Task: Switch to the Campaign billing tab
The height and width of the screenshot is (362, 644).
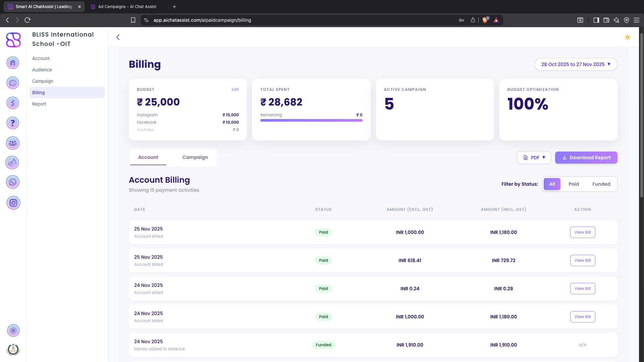Action: pyautogui.click(x=195, y=157)
